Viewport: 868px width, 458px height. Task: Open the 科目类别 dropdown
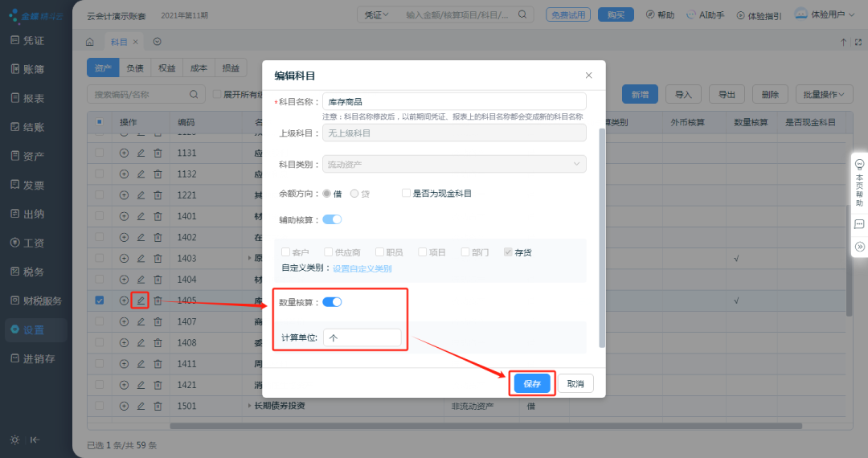[x=454, y=164]
